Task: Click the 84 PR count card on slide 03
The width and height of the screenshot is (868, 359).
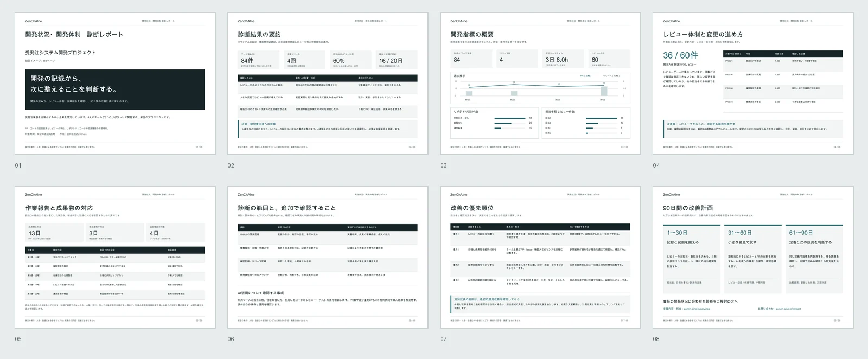Action: pos(471,59)
